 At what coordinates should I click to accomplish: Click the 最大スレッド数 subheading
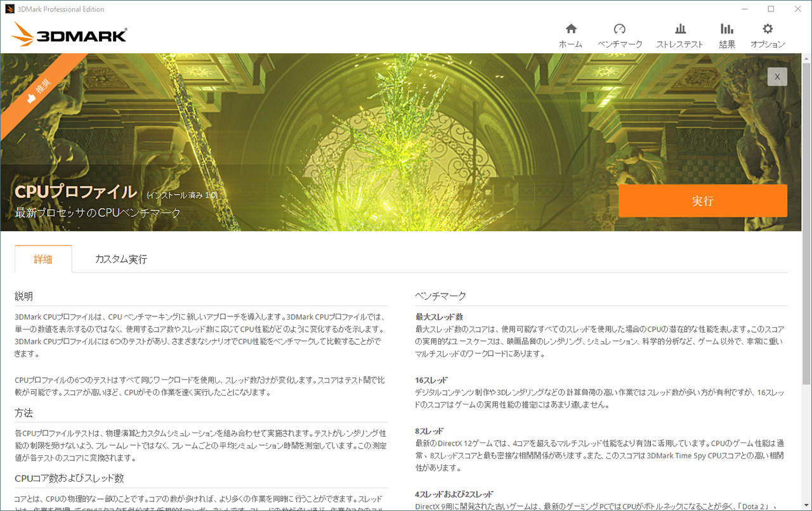point(439,316)
